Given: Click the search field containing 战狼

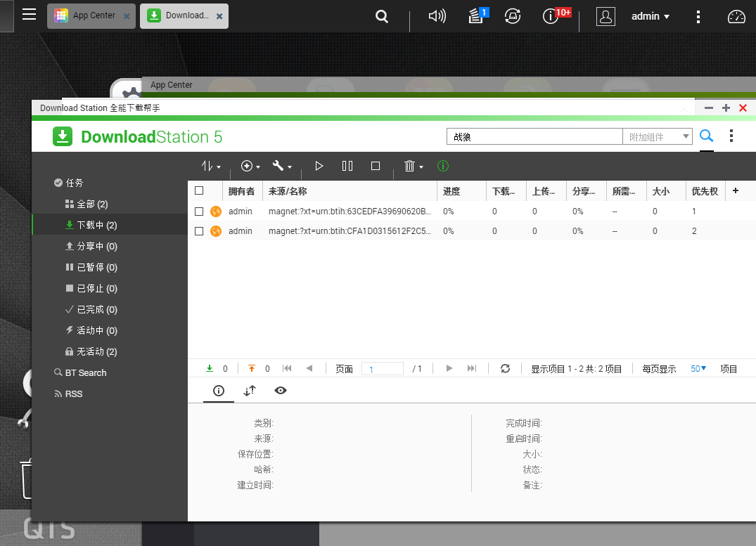Looking at the screenshot, I should tap(534, 137).
